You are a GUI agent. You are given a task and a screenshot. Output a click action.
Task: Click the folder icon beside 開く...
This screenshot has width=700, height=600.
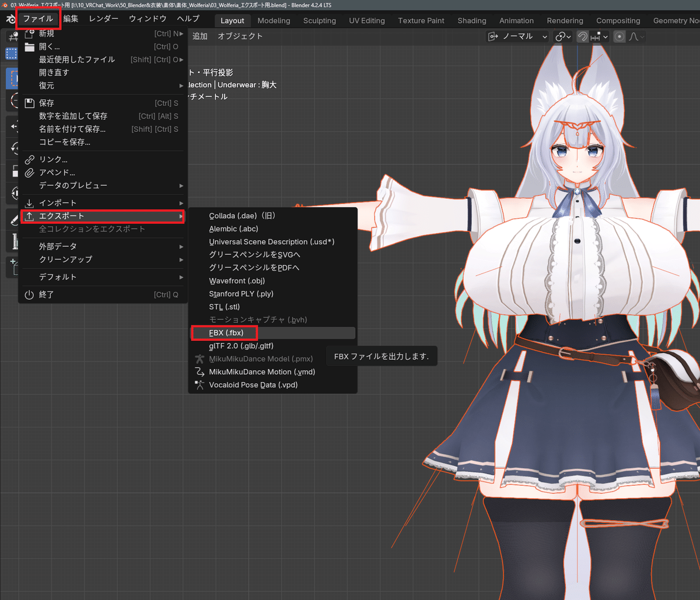[x=29, y=47]
